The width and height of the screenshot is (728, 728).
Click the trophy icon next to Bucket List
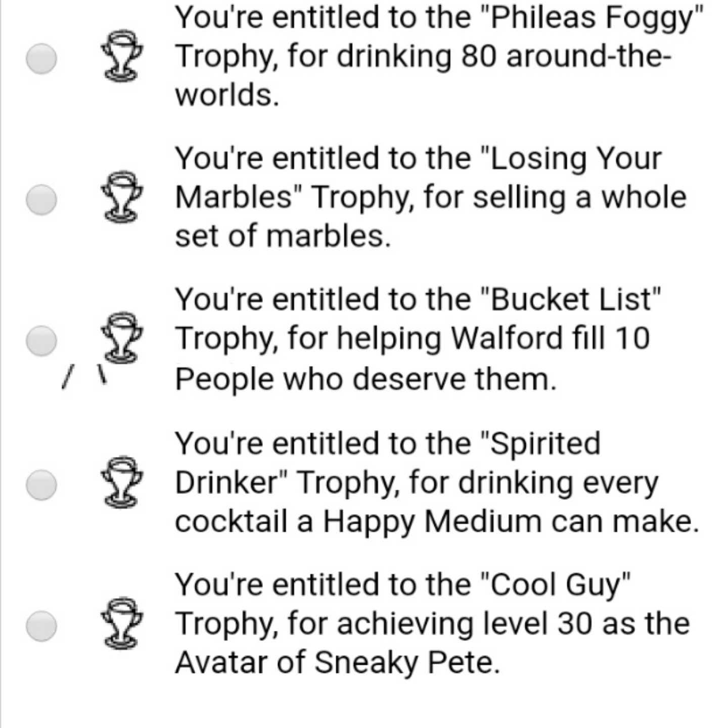121,336
